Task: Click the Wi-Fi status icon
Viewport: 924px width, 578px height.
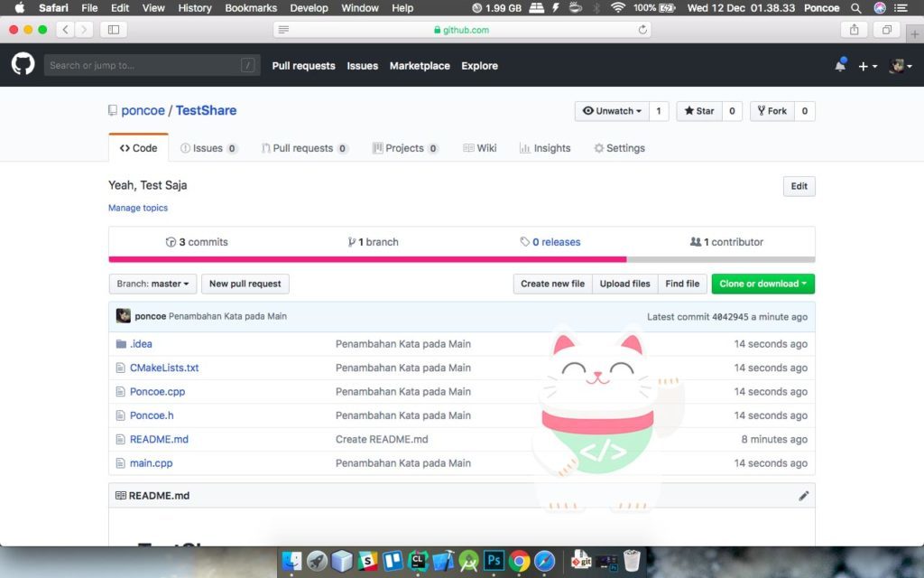Action: (x=617, y=7)
